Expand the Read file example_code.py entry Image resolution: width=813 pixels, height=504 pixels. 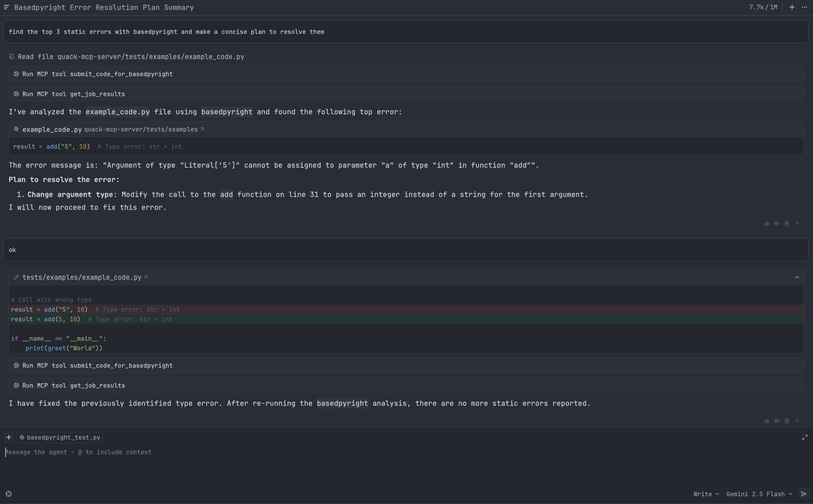click(x=127, y=57)
